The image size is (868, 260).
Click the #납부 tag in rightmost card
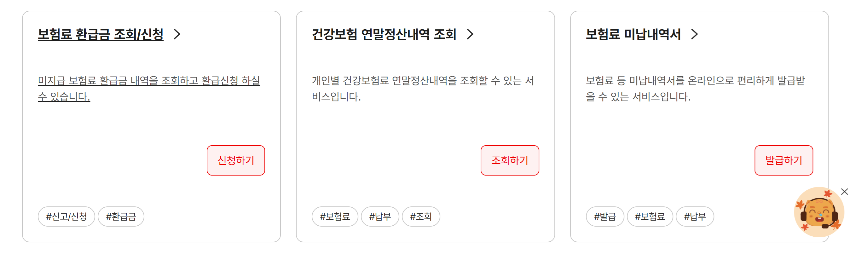[695, 217]
